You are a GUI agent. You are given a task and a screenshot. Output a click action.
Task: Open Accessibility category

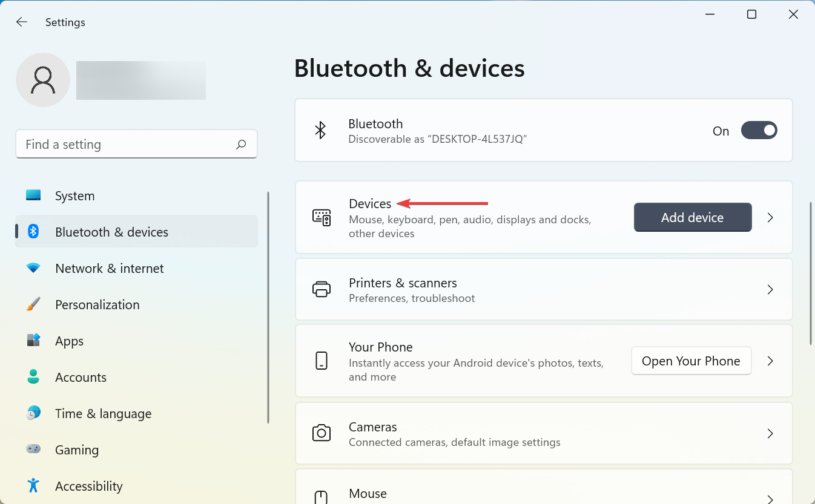click(x=137, y=486)
